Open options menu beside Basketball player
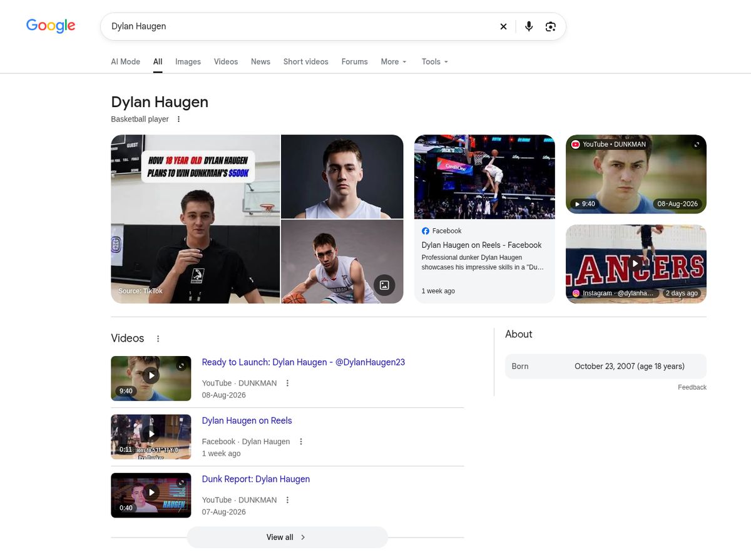This screenshot has height=560, width=751. point(178,119)
